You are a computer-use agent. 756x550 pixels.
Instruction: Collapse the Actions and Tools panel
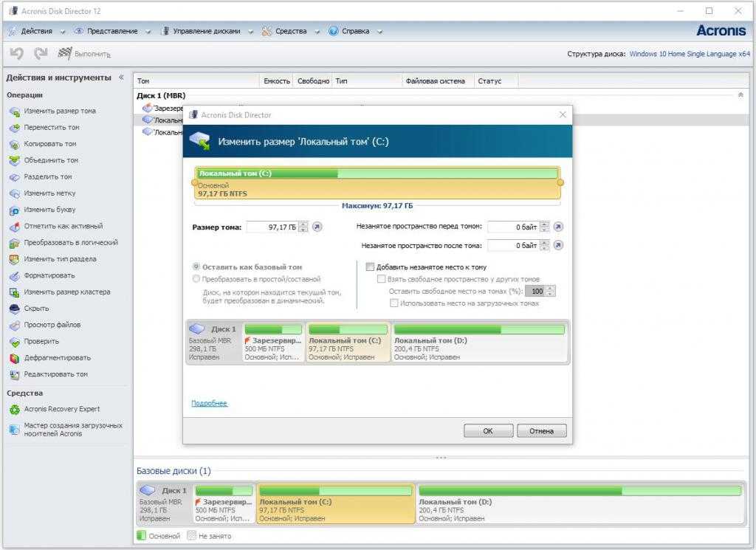point(121,78)
